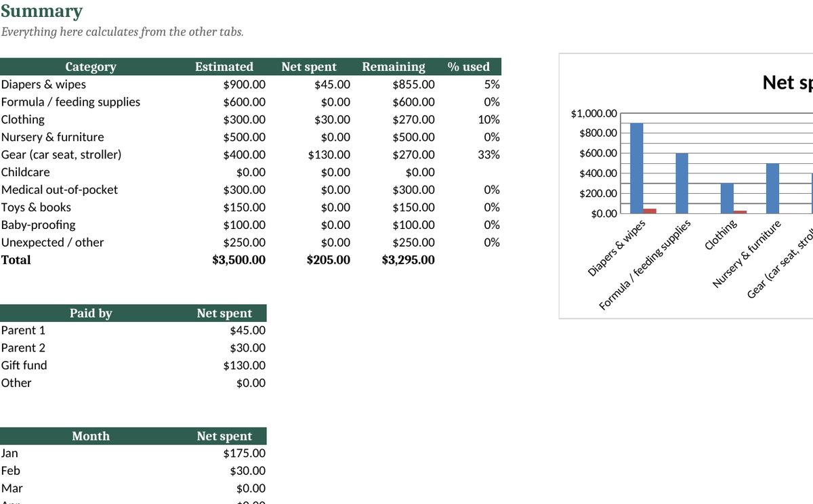Click the Medical out-of-pocket label

click(59, 190)
